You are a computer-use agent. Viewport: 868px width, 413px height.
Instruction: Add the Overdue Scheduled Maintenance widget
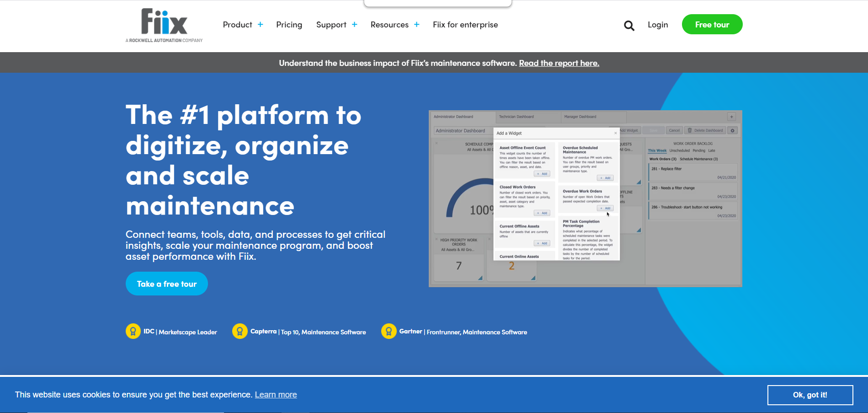[606, 178]
